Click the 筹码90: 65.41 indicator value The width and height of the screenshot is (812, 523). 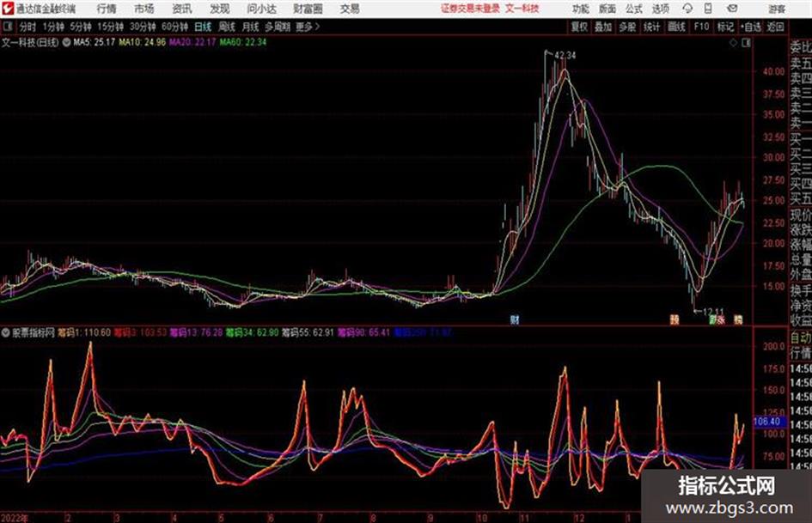click(x=363, y=332)
